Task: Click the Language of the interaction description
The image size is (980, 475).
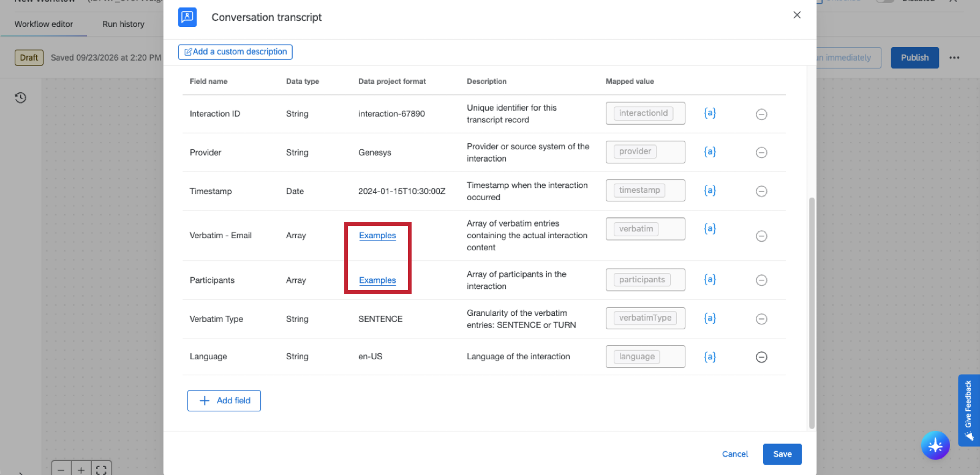Action: tap(518, 356)
